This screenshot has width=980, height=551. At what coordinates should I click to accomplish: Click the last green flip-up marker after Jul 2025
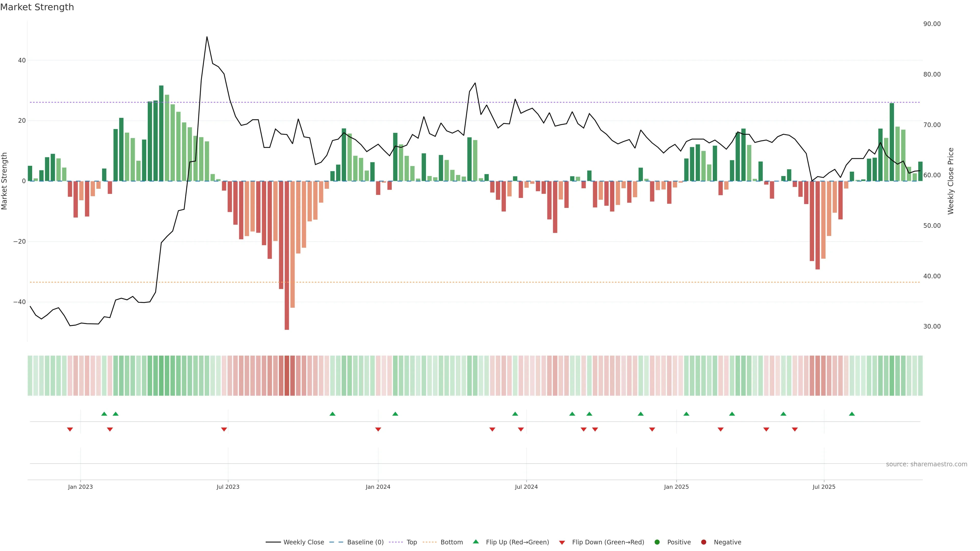(852, 414)
